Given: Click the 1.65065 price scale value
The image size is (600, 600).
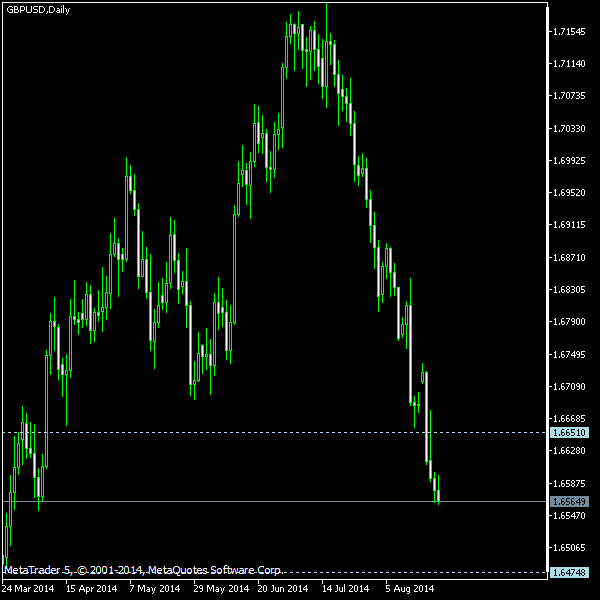Looking at the screenshot, I should pyautogui.click(x=569, y=548).
